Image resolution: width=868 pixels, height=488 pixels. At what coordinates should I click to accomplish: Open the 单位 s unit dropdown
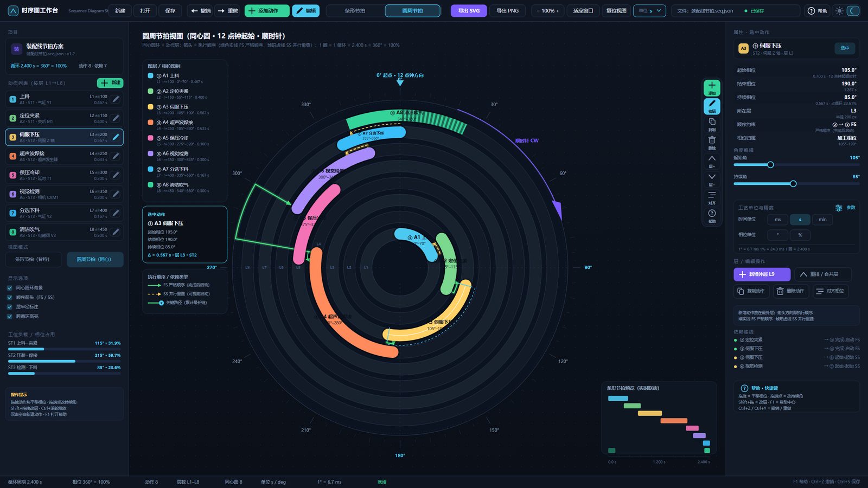coord(649,11)
